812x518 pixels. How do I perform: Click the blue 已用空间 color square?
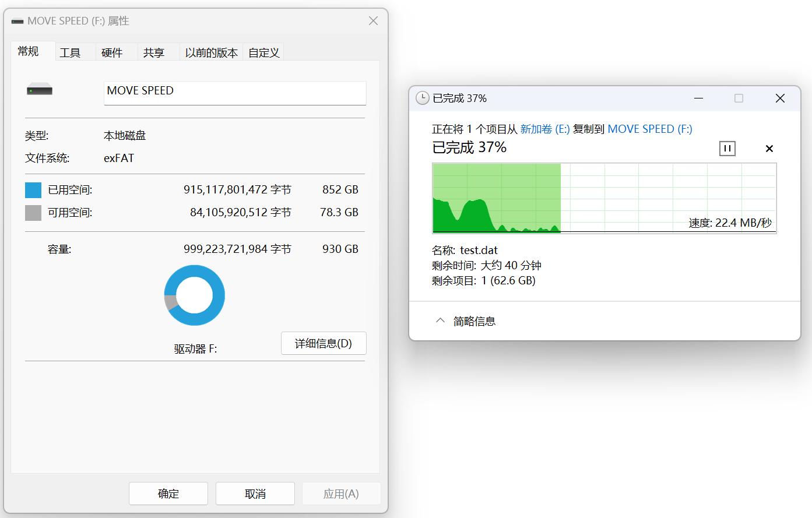33,189
